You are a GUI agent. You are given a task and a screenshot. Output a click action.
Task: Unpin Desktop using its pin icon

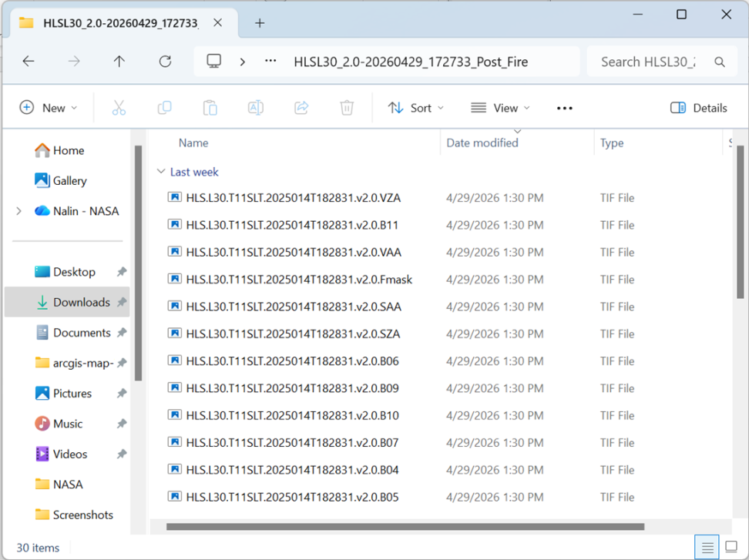(x=122, y=272)
